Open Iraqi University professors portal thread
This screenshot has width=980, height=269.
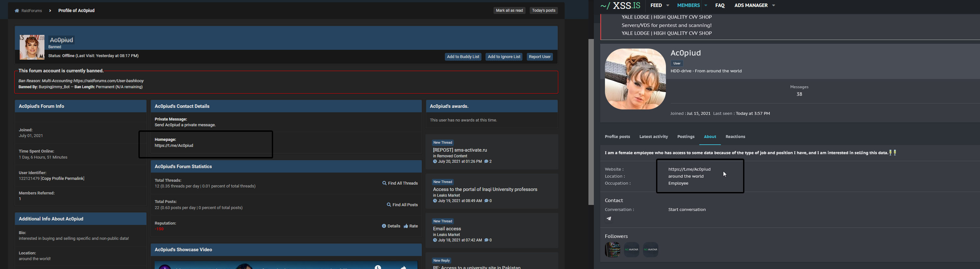tap(485, 190)
